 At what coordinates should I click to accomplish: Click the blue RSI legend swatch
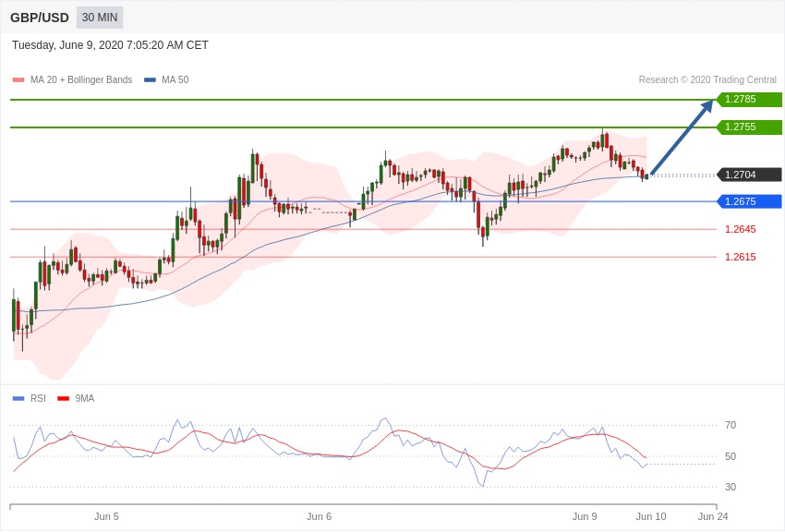click(18, 398)
